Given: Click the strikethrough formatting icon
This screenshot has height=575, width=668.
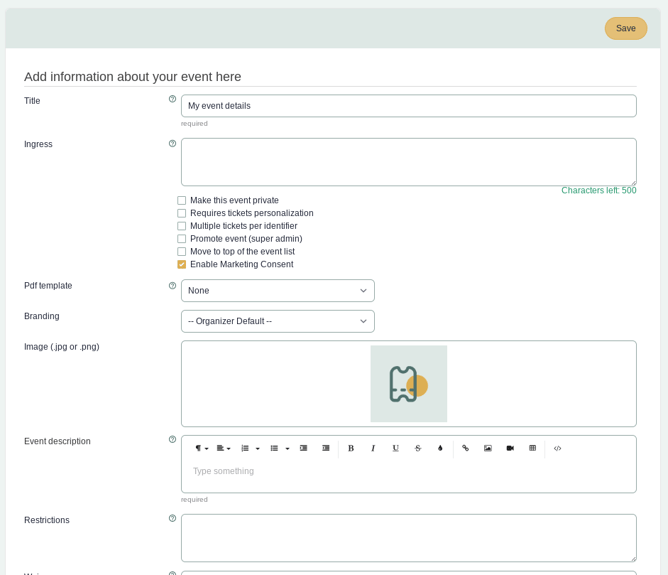Looking at the screenshot, I should click(x=418, y=448).
